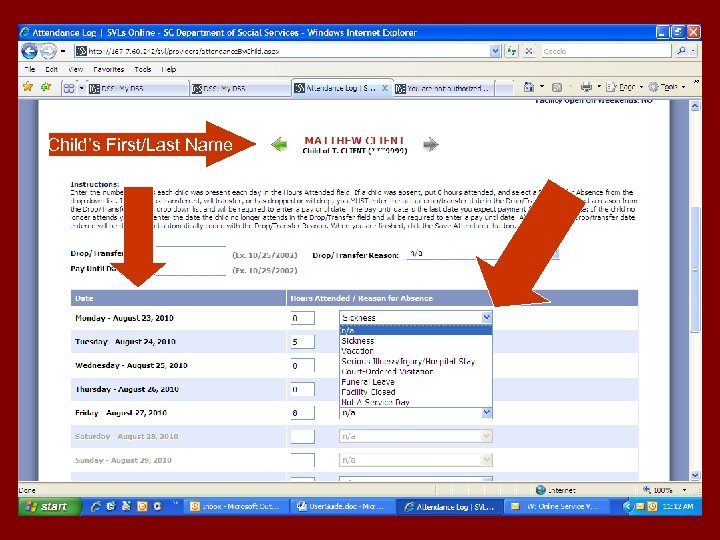The image size is (720, 540).
Task: Click the mail envelope tray icon
Action: click(640, 506)
